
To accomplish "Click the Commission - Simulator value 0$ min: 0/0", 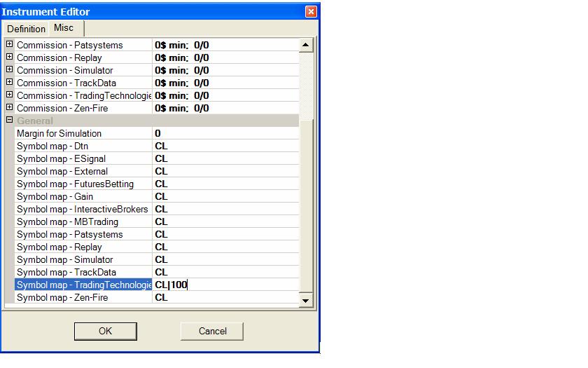I will tap(182, 70).
